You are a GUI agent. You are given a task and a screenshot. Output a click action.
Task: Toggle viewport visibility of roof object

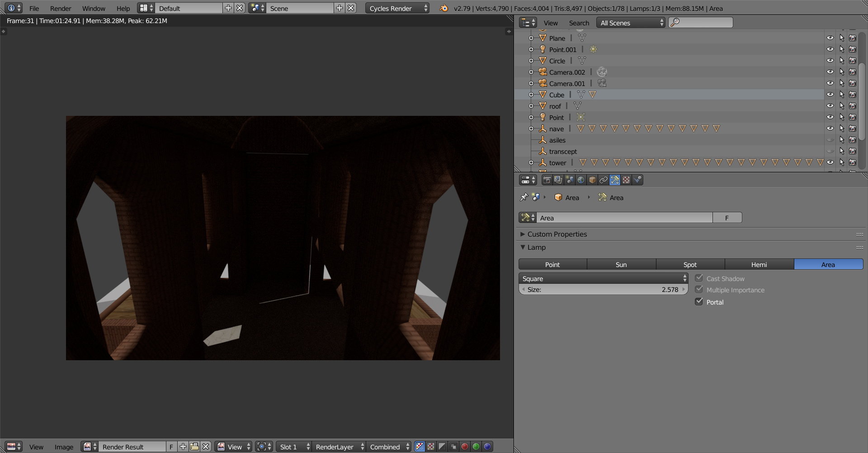830,106
